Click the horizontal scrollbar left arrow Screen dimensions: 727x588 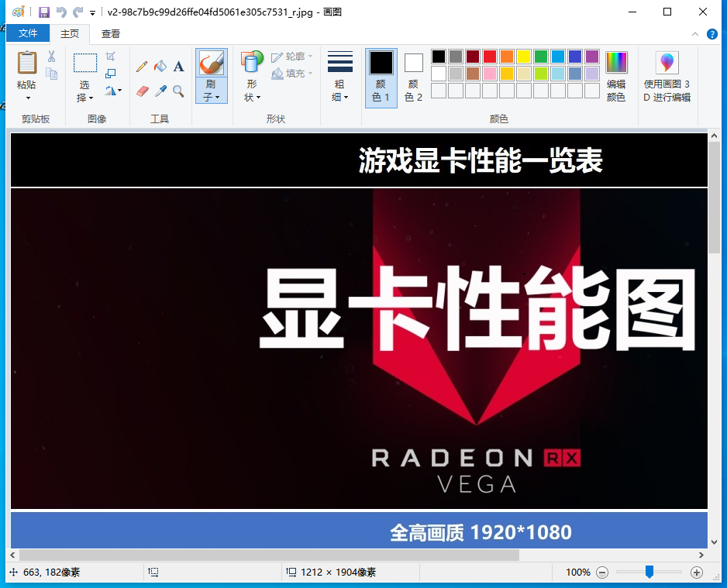pyautogui.click(x=12, y=555)
